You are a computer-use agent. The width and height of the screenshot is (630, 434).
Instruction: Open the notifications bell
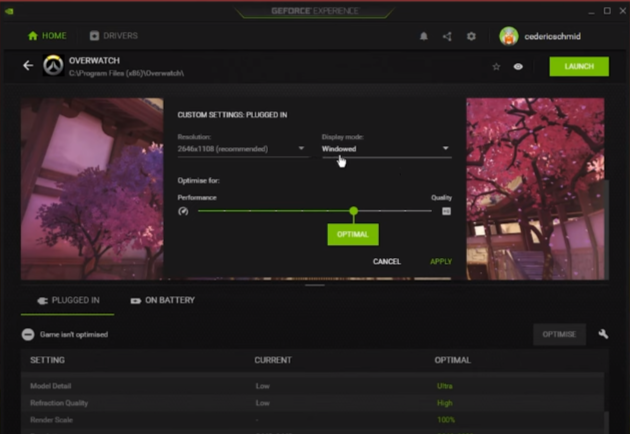pyautogui.click(x=423, y=37)
